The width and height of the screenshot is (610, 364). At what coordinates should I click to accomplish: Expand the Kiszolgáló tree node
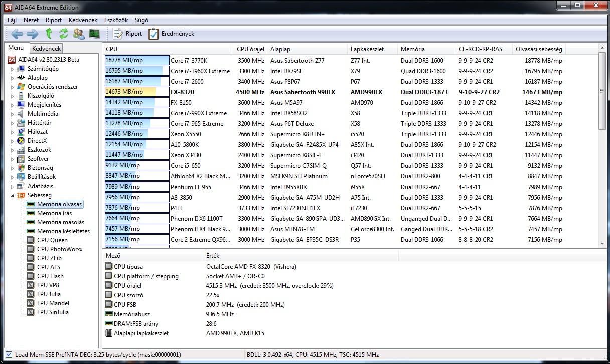(13, 96)
